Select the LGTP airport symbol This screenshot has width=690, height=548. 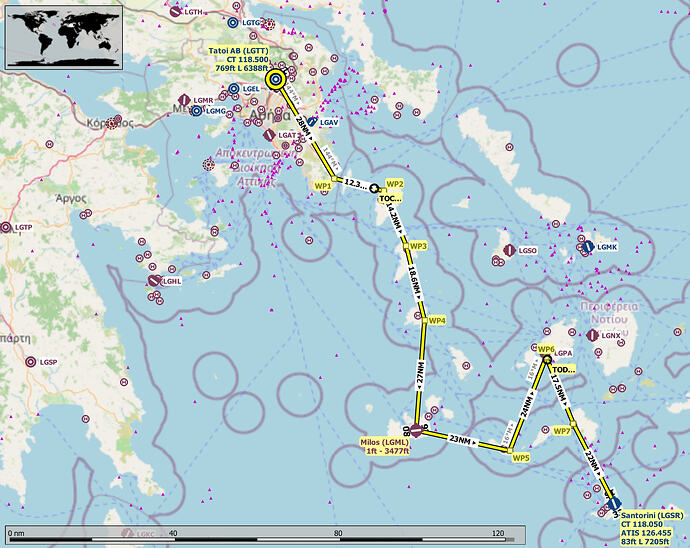[6, 228]
